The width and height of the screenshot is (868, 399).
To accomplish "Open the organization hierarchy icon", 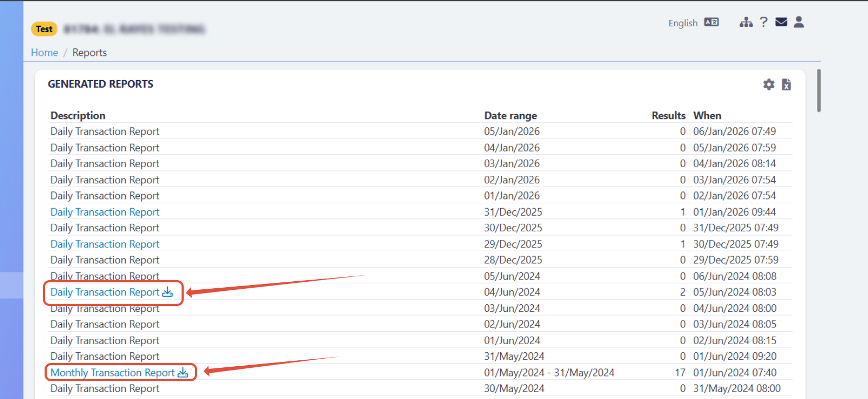I will (x=746, y=22).
